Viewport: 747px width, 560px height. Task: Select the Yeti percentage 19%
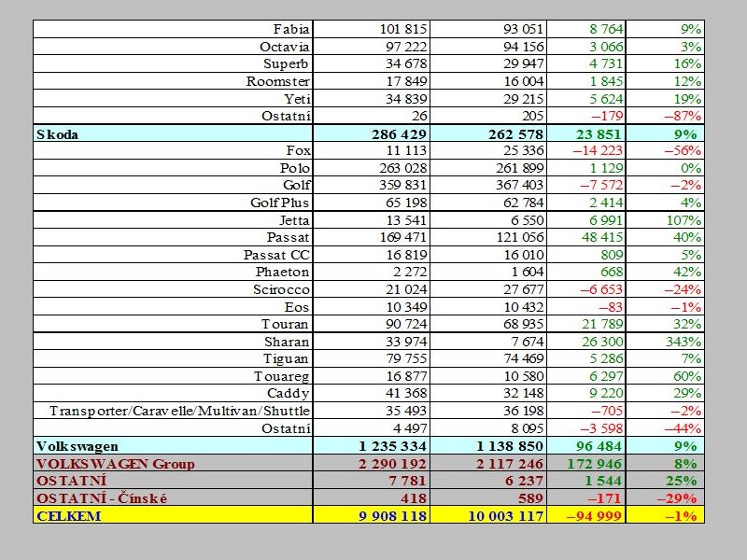pyautogui.click(x=687, y=99)
